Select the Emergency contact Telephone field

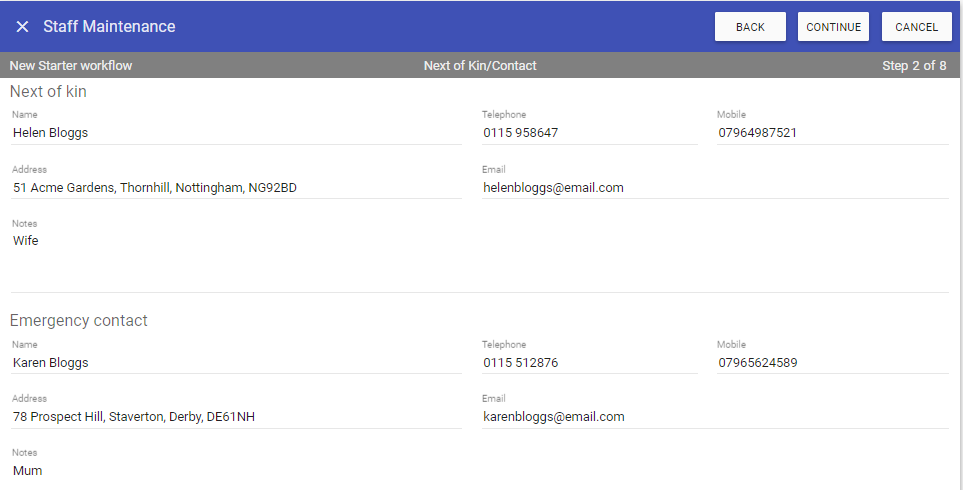589,363
